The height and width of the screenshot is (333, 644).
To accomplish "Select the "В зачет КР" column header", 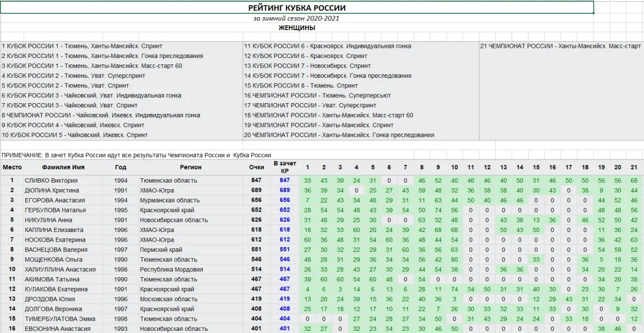I will [284, 167].
